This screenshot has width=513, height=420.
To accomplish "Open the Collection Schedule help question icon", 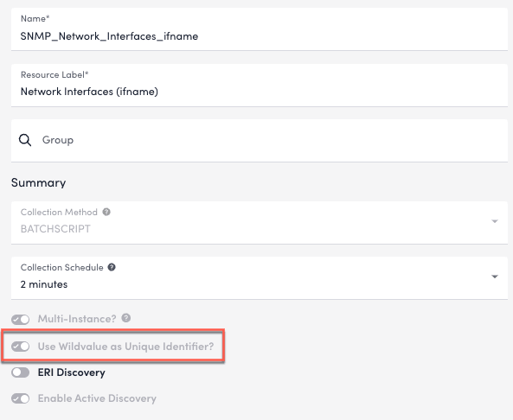I will point(112,267).
